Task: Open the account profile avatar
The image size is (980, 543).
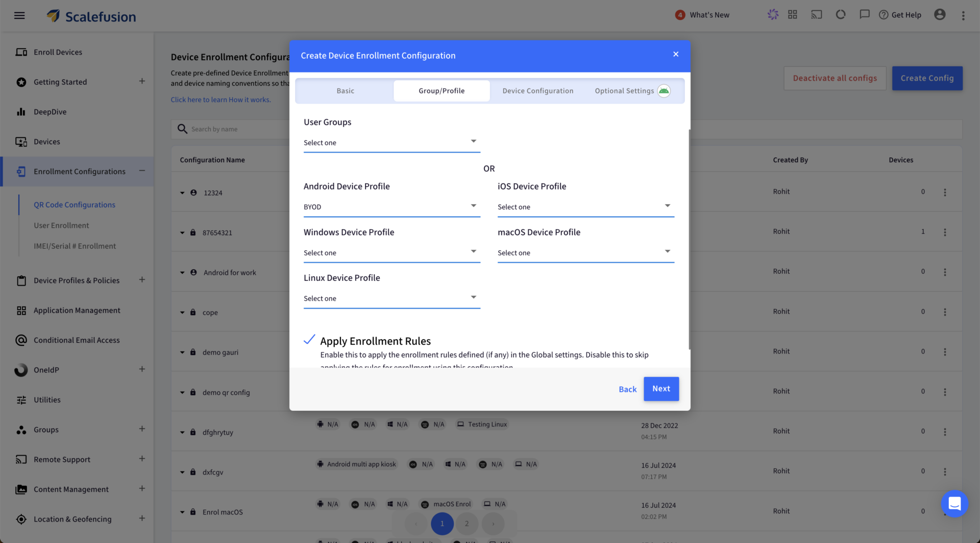Action: click(940, 14)
